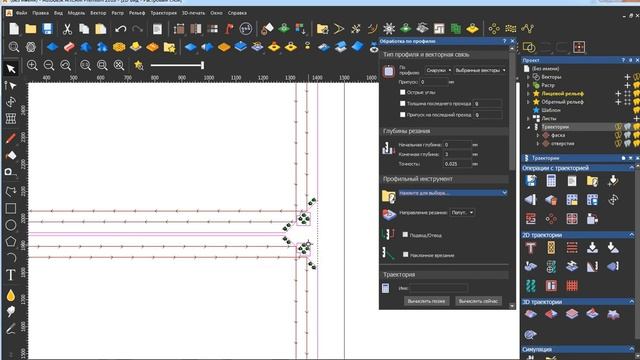640x360 pixels.
Task: Open the Файл menu
Action: click(21, 13)
